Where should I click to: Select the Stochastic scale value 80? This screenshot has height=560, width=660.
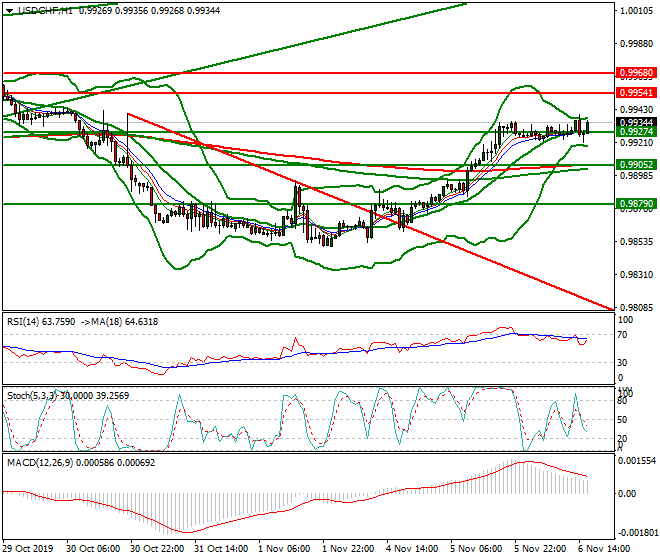tap(622, 401)
